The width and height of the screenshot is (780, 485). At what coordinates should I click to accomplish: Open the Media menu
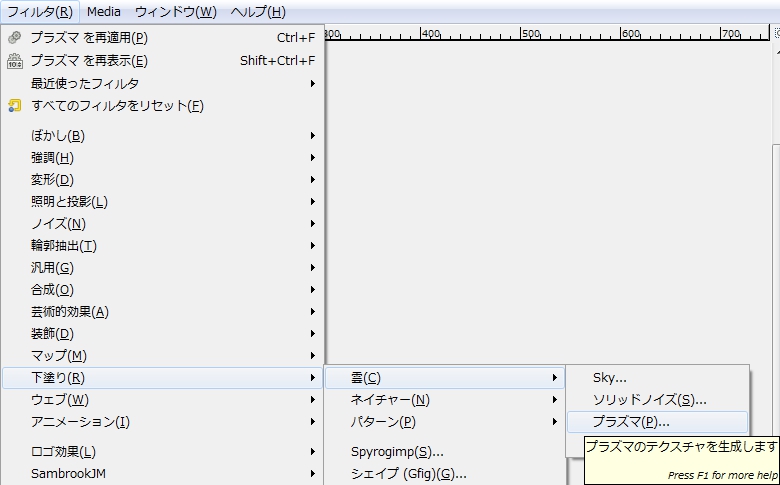103,11
